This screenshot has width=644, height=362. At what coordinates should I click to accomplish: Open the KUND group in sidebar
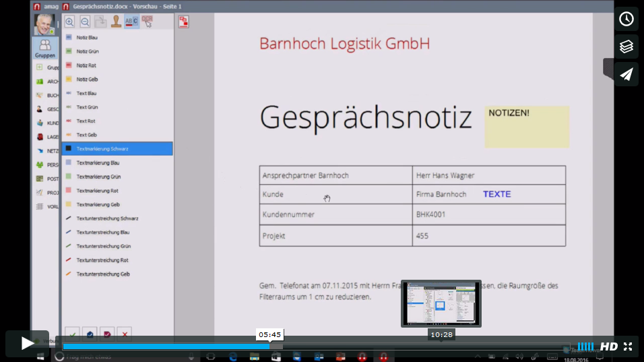(x=46, y=123)
